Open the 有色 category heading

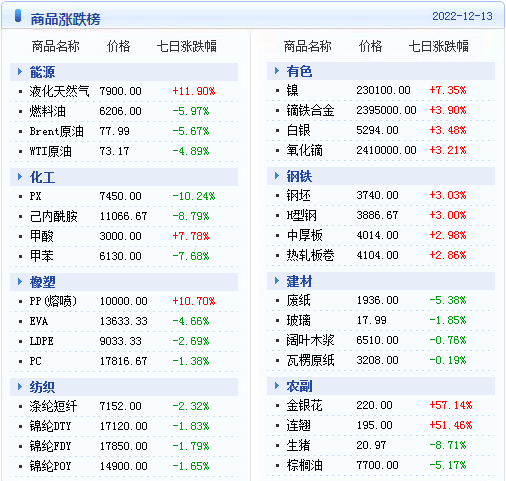tap(299, 71)
